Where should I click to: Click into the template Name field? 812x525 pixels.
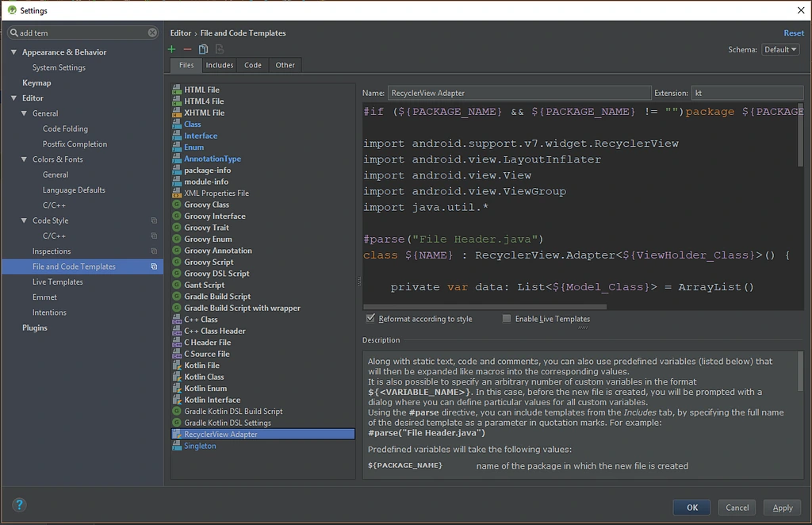tap(519, 93)
